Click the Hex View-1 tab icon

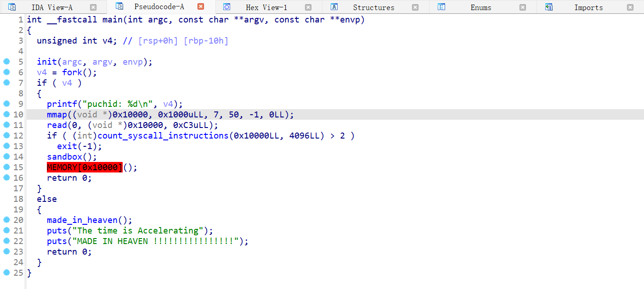[x=226, y=7]
